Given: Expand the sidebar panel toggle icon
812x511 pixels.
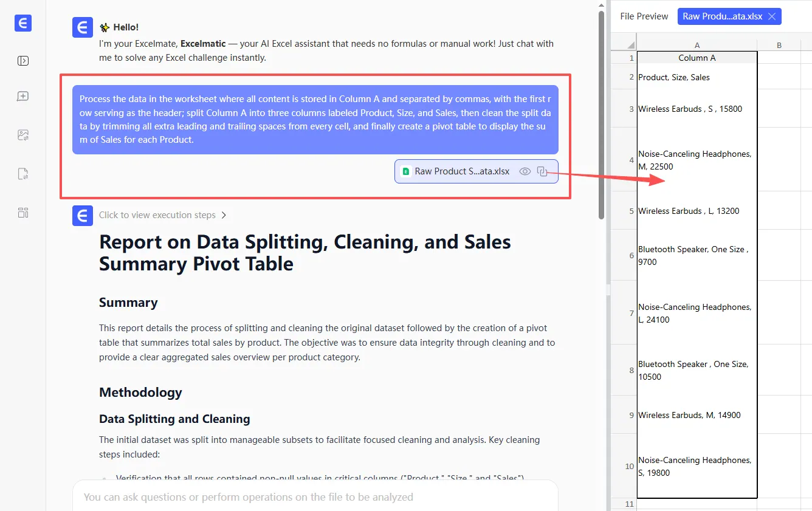Looking at the screenshot, I should point(23,61).
